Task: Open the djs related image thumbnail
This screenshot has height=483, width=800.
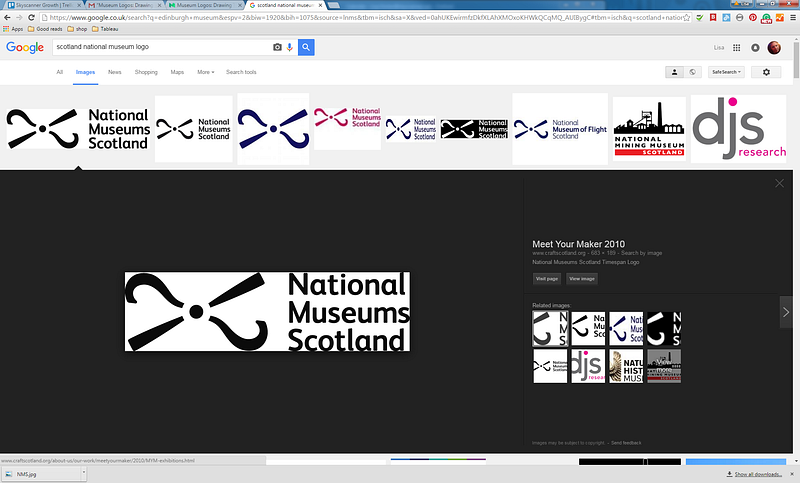Action: [x=588, y=366]
